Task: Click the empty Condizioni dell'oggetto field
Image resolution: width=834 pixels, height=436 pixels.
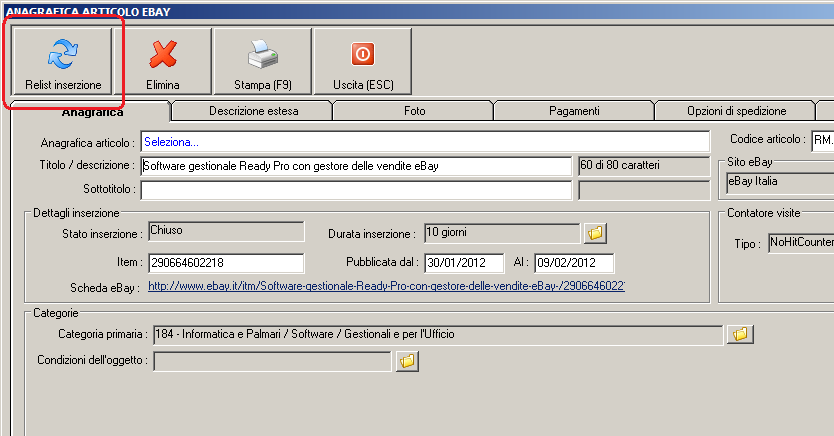Action: point(272,361)
